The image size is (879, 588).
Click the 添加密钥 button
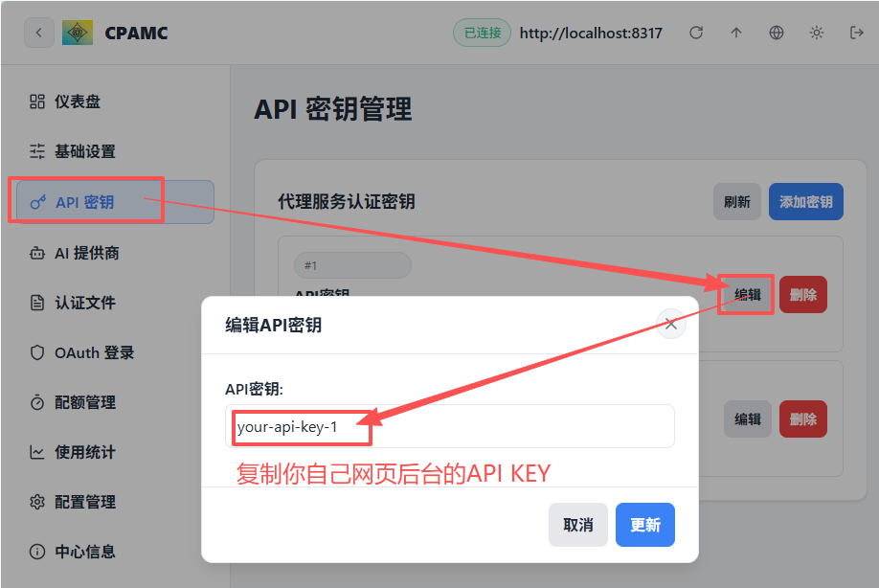[x=805, y=202]
